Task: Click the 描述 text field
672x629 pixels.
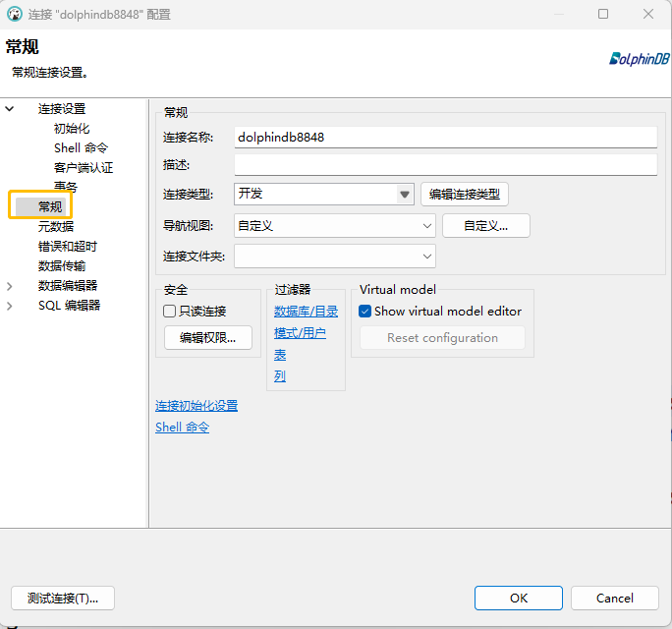Action: point(445,165)
